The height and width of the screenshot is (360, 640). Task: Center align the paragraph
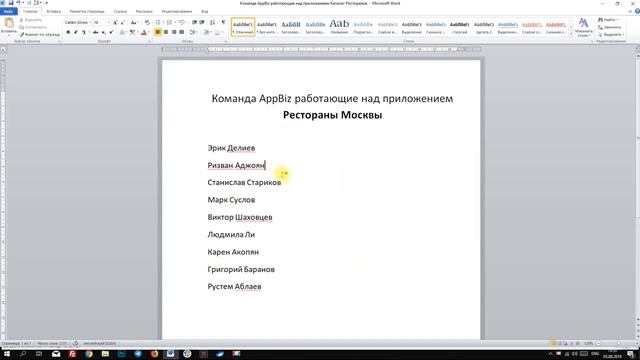point(166,32)
